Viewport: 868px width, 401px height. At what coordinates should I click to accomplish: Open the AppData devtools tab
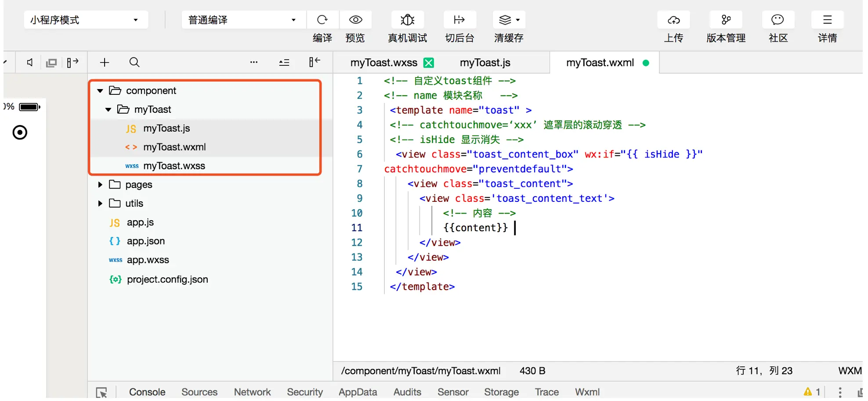click(x=358, y=392)
